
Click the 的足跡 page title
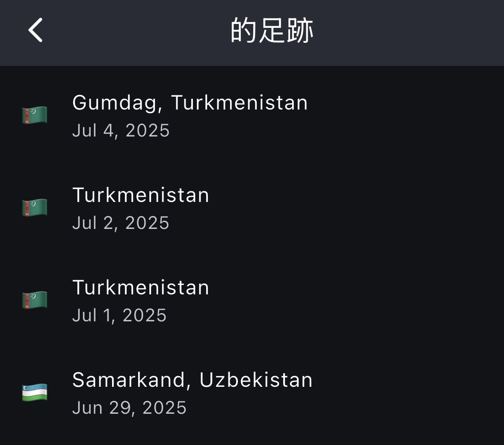coord(272,31)
